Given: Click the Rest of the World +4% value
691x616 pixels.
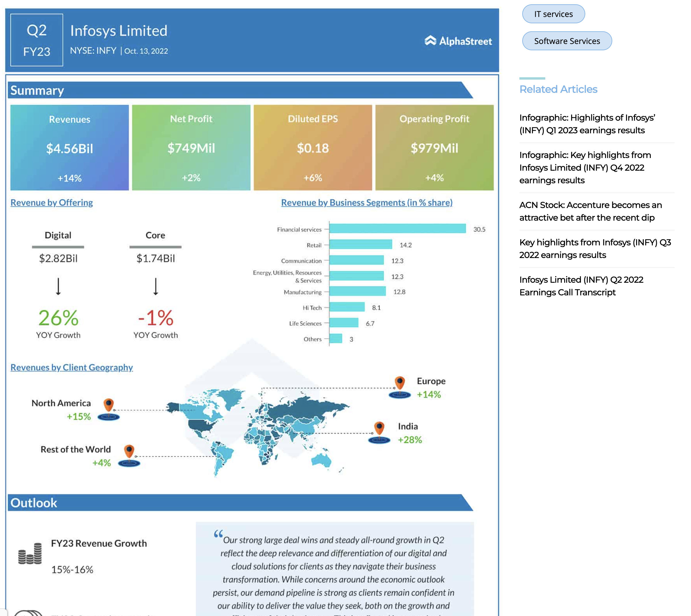Looking at the screenshot, I should [x=101, y=463].
